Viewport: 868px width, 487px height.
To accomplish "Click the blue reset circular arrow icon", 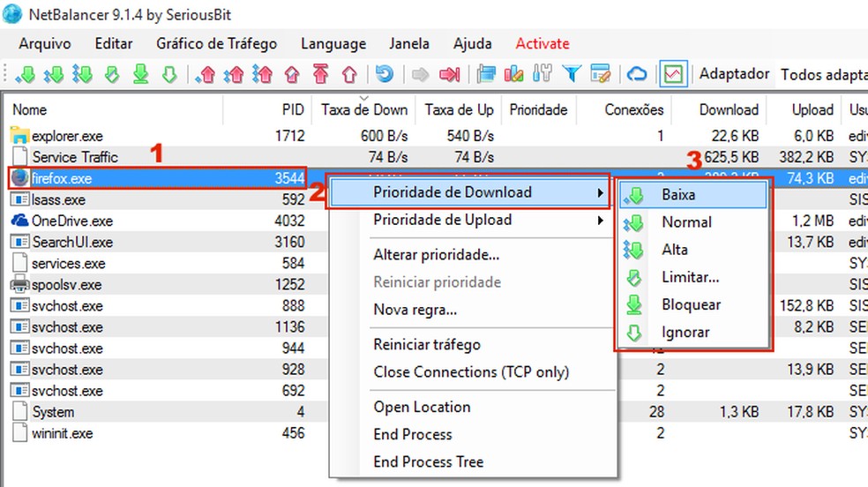I will point(385,73).
